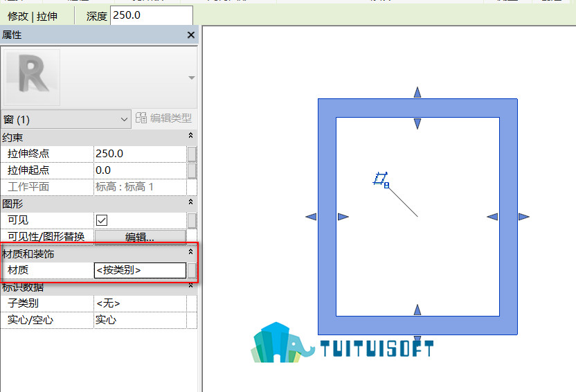Click the 拉伸终点 property label
The height and width of the screenshot is (392, 576).
28,154
